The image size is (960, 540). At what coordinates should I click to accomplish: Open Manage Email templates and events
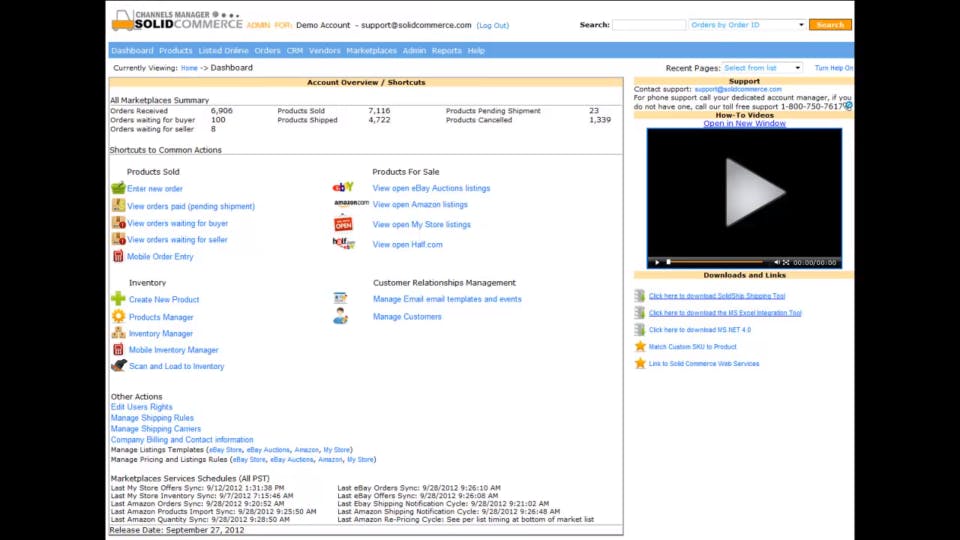click(447, 299)
